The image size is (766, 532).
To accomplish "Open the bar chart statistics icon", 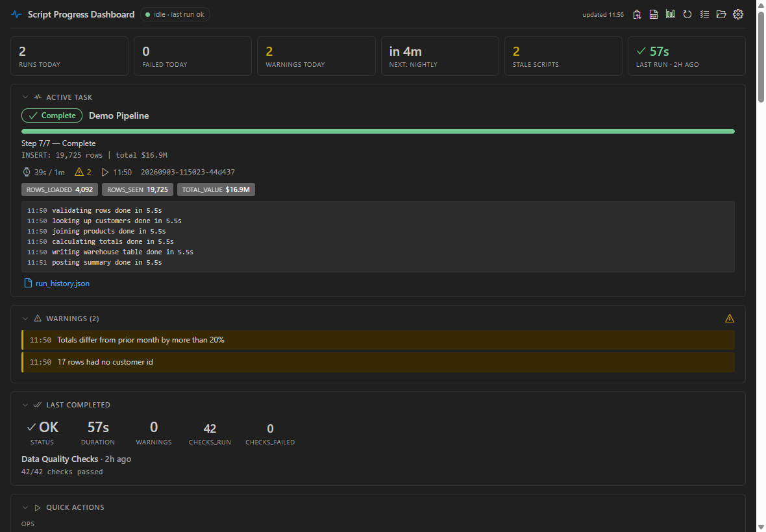I will 670,15.
